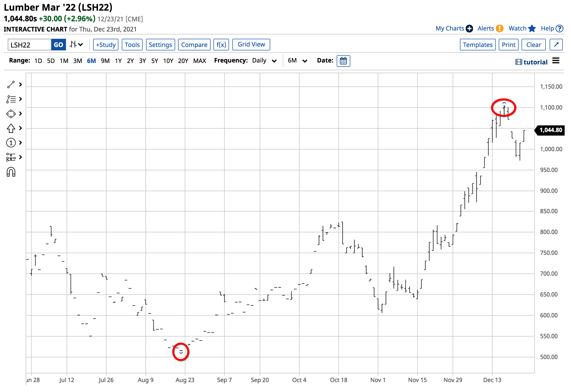Screen dimensions: 571x392
Task: Open the Alerts exclamation icon
Action: pos(500,29)
